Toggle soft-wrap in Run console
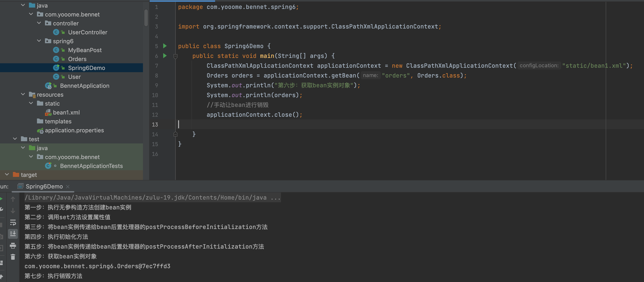 [x=13, y=222]
